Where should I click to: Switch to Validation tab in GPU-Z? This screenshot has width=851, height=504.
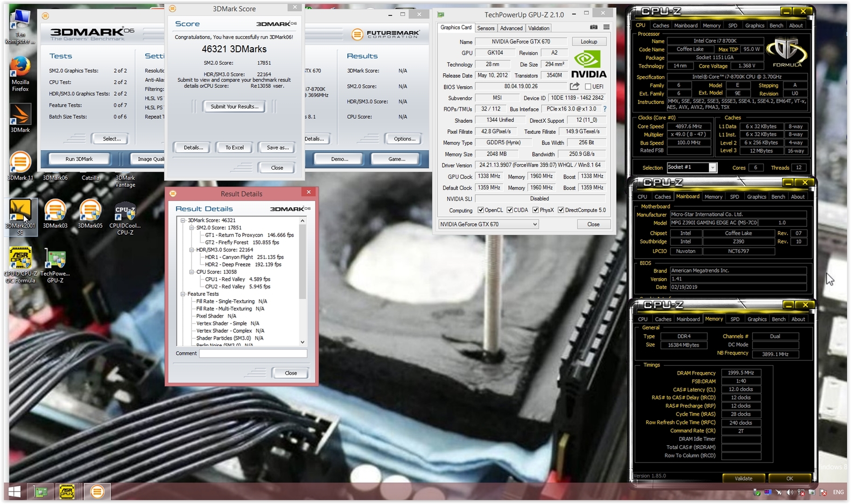[539, 28]
